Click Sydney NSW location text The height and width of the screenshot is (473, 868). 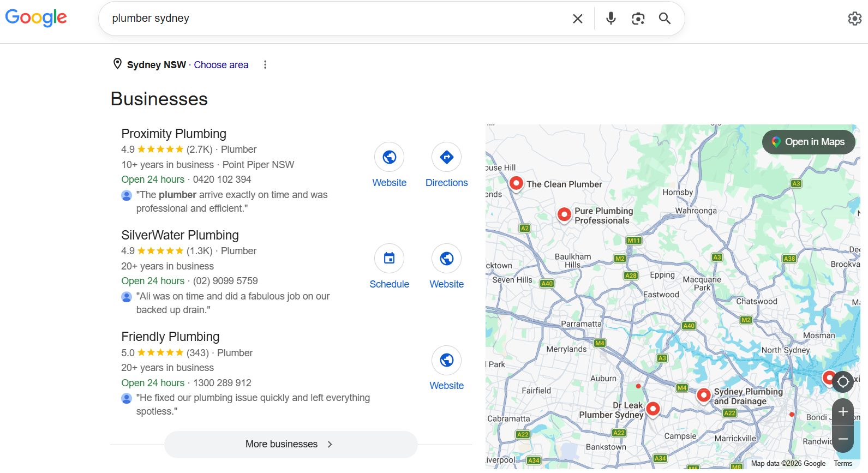(x=157, y=65)
